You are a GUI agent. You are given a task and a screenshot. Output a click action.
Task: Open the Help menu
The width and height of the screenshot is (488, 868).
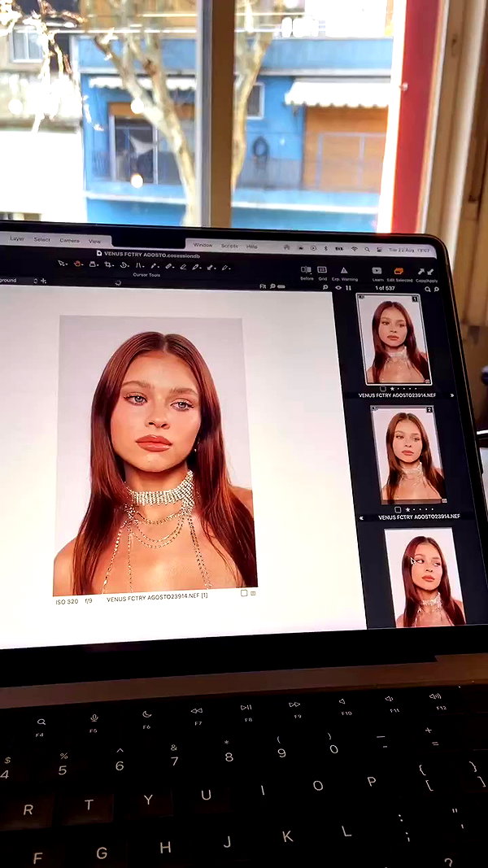[252, 246]
